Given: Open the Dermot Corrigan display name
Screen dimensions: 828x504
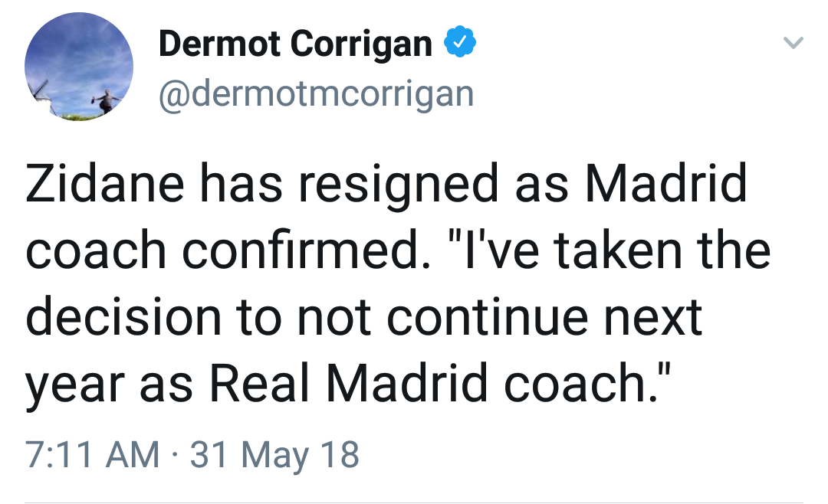Looking at the screenshot, I should click(295, 44).
